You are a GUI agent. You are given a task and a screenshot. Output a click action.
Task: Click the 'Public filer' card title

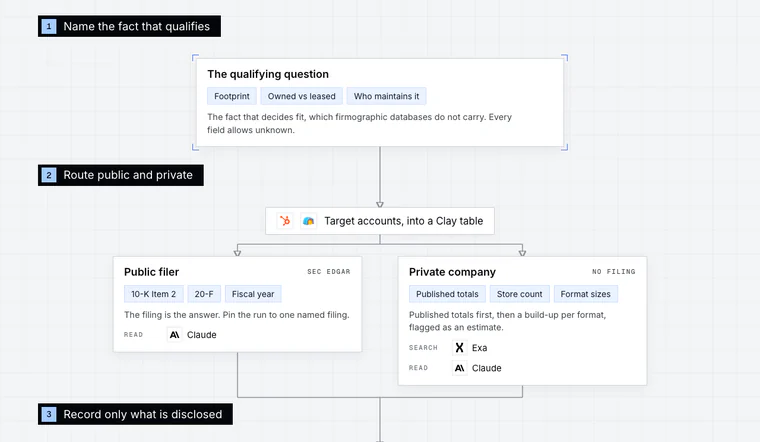[x=151, y=272]
